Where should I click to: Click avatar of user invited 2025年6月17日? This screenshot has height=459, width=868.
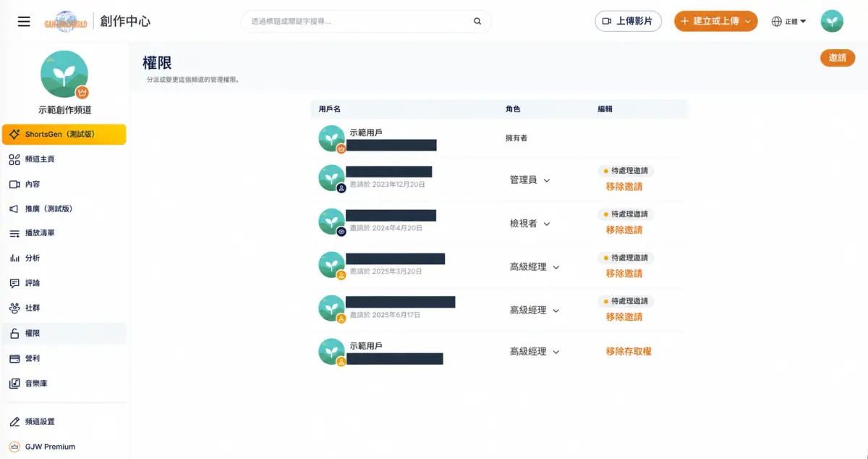point(332,308)
